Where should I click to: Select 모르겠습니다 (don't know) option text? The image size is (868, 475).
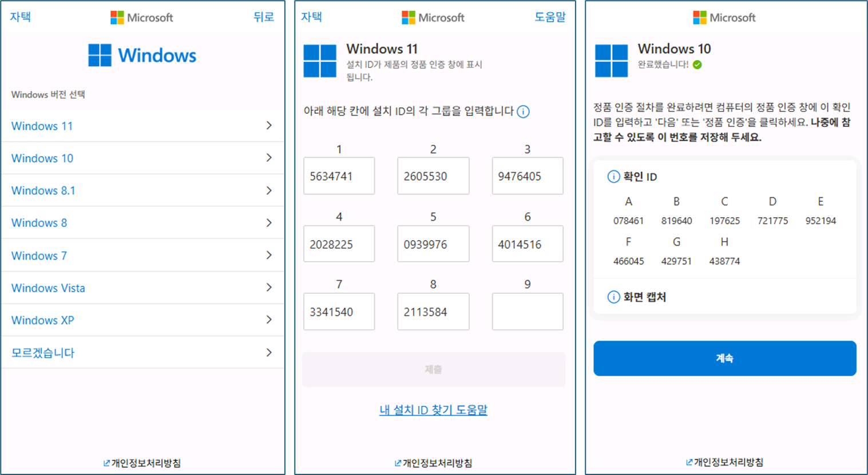(43, 353)
